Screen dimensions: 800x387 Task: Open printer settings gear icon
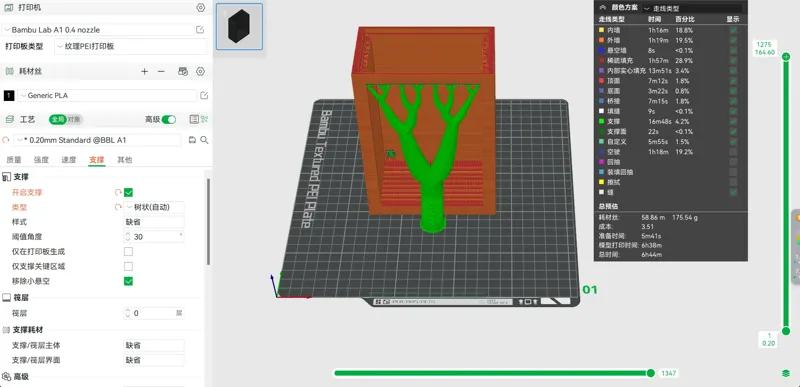(201, 8)
